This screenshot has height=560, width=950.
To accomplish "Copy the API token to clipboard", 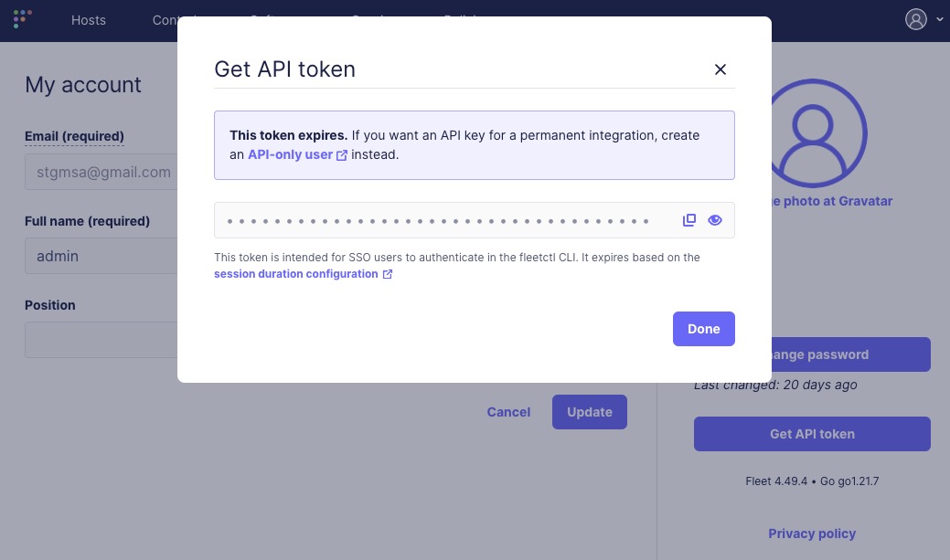I will [689, 220].
